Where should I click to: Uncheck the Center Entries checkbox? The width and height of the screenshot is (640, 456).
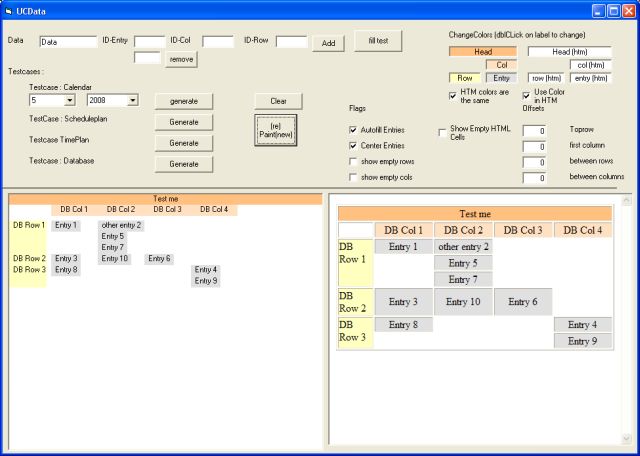[x=354, y=146]
